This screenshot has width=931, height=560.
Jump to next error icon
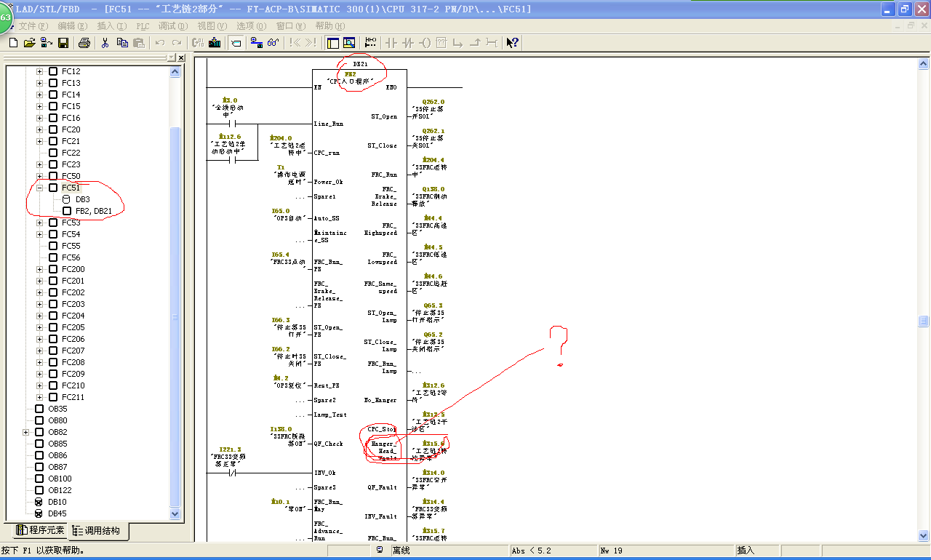(311, 43)
